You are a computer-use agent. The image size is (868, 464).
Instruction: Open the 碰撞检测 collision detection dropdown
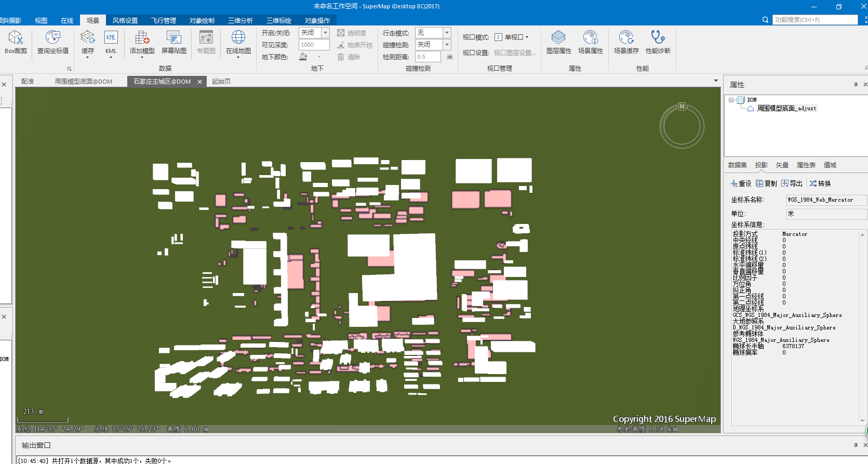pos(447,45)
